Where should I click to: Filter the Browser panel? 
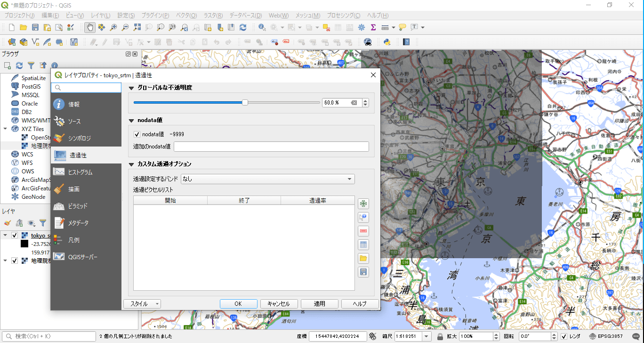pyautogui.click(x=31, y=65)
